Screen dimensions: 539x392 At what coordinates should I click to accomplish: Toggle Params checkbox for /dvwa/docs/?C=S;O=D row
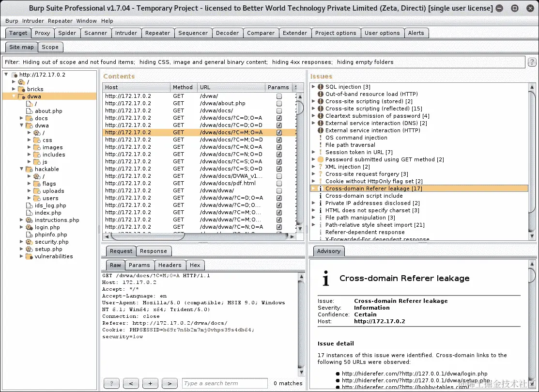click(x=279, y=169)
